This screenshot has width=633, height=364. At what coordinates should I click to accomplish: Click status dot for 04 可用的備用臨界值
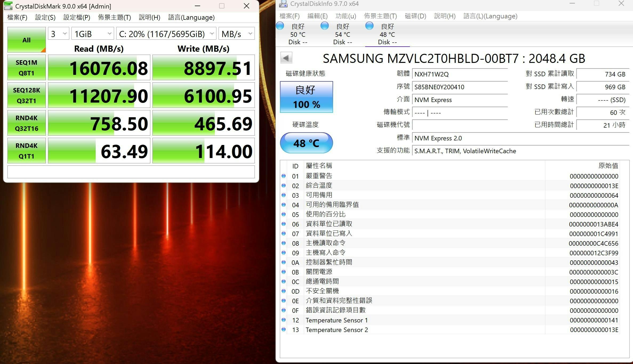click(x=284, y=205)
